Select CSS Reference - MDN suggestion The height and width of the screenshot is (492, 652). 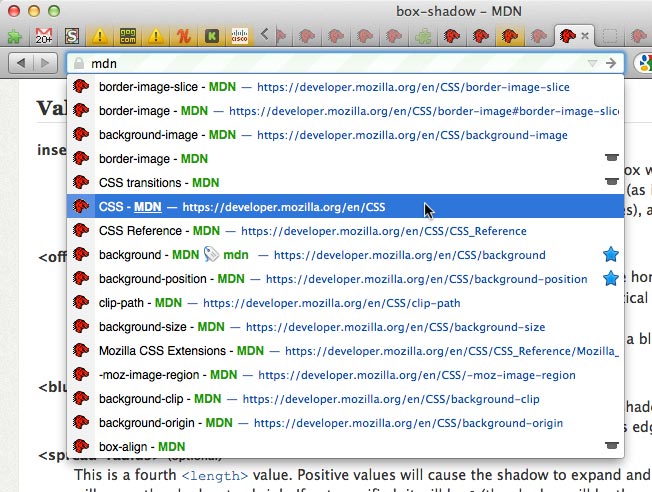[x=346, y=231]
